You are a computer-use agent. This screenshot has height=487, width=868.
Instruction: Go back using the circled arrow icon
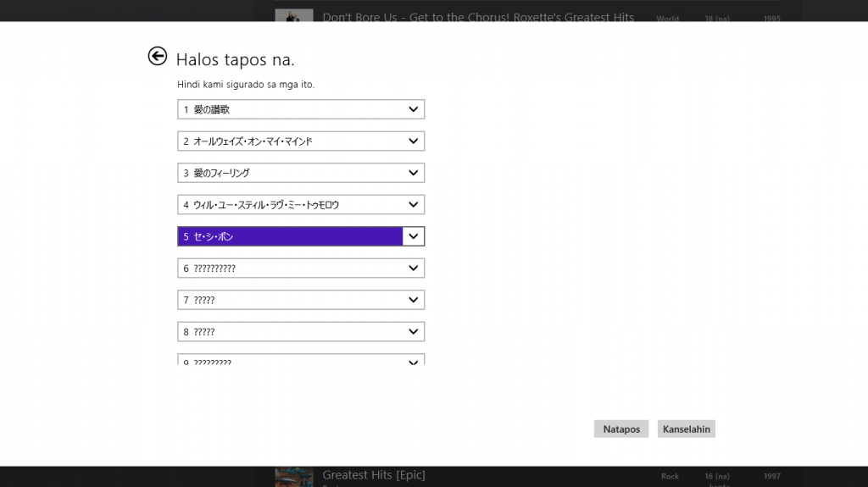click(157, 56)
